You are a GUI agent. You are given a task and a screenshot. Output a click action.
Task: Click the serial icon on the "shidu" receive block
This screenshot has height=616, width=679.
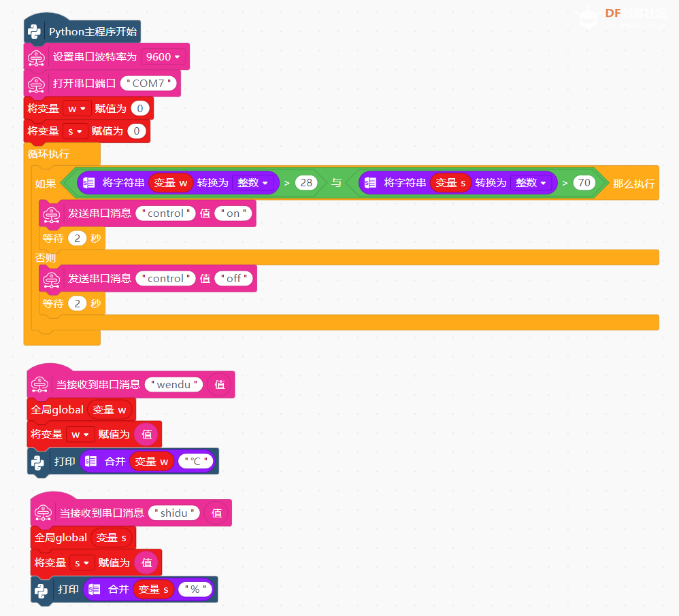point(43,513)
